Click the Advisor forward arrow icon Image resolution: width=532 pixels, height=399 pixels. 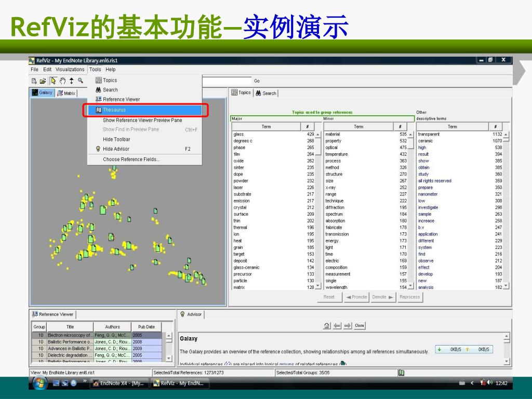pos(348,326)
